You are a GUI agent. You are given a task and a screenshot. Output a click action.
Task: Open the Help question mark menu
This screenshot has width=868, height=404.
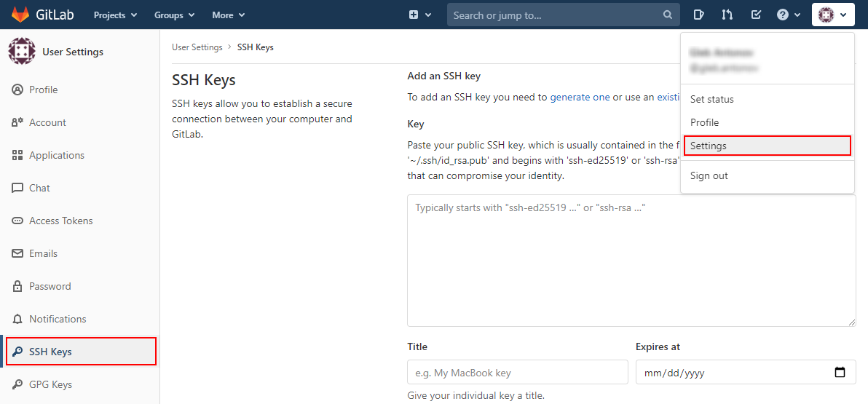coord(789,15)
